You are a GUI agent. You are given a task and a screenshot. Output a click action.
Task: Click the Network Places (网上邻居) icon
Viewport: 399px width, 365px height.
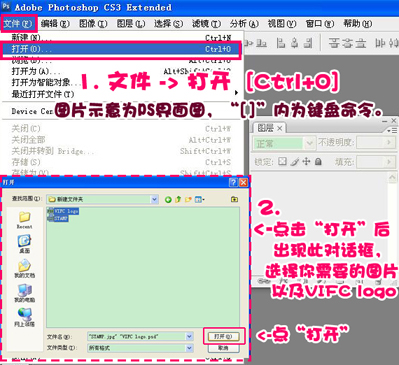pos(24,314)
